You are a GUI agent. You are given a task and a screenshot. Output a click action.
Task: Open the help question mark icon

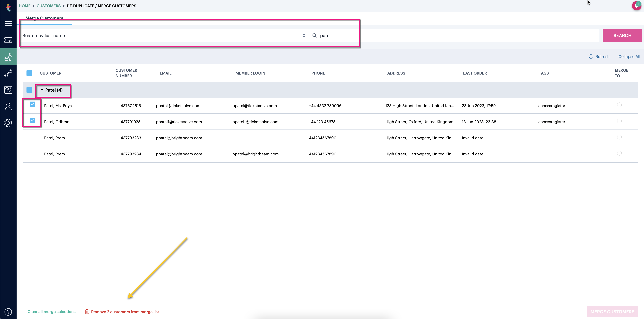[8, 312]
